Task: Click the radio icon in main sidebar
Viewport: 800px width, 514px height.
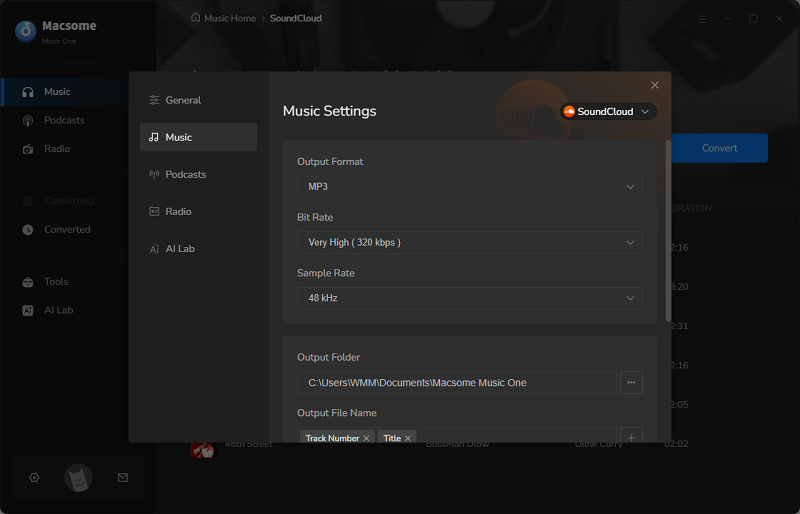Action: click(x=28, y=149)
